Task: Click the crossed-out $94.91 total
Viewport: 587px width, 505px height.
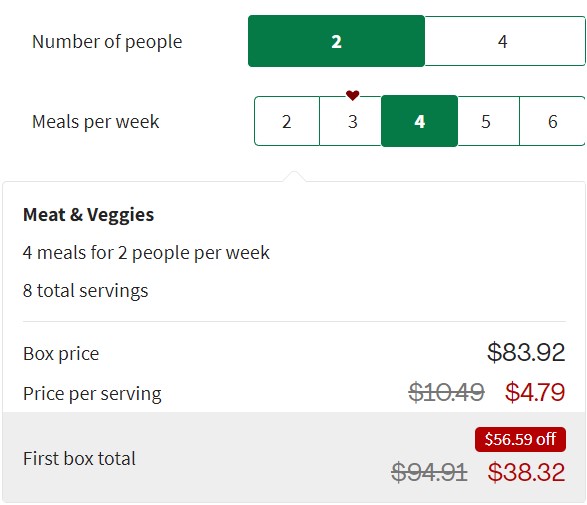Action: (x=429, y=472)
